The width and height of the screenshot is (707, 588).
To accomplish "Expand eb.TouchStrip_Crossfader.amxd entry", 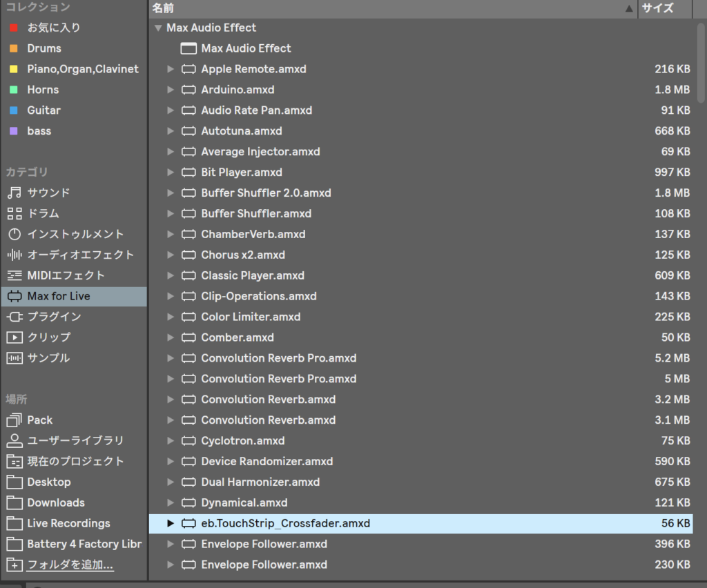I will (x=171, y=524).
